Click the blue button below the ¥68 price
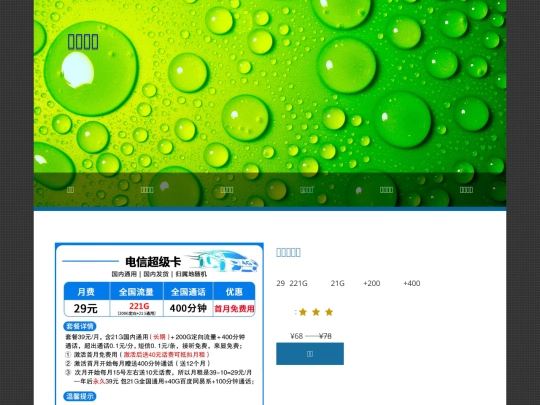 pos(310,354)
